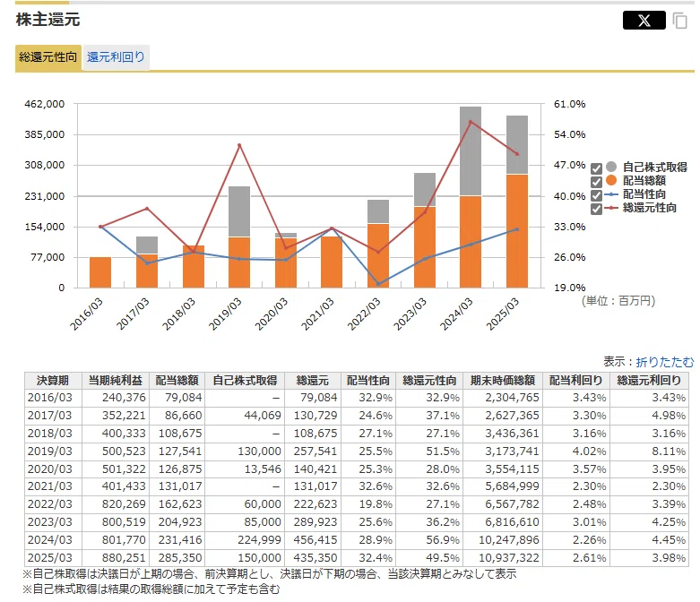
Task: Share chart via the X button
Action: click(644, 21)
